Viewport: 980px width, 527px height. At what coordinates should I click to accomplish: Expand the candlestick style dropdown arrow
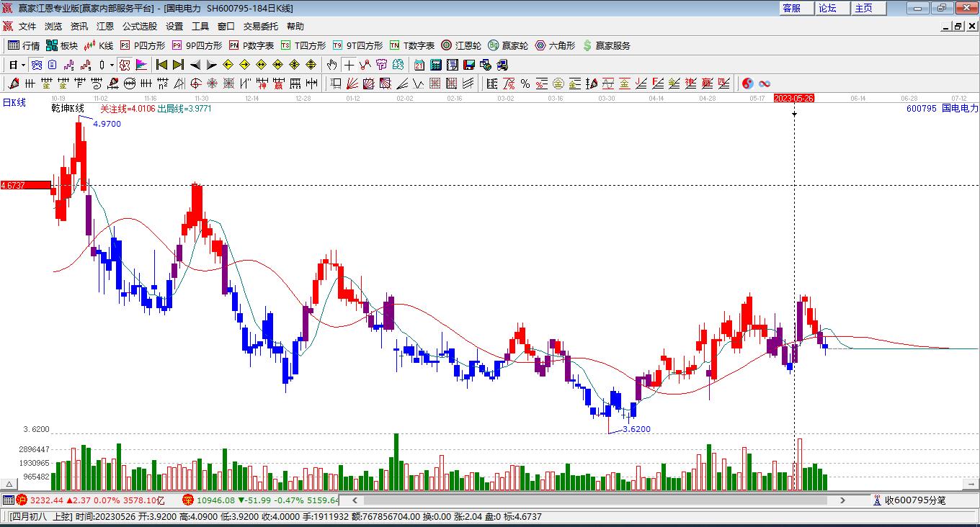click(x=112, y=65)
